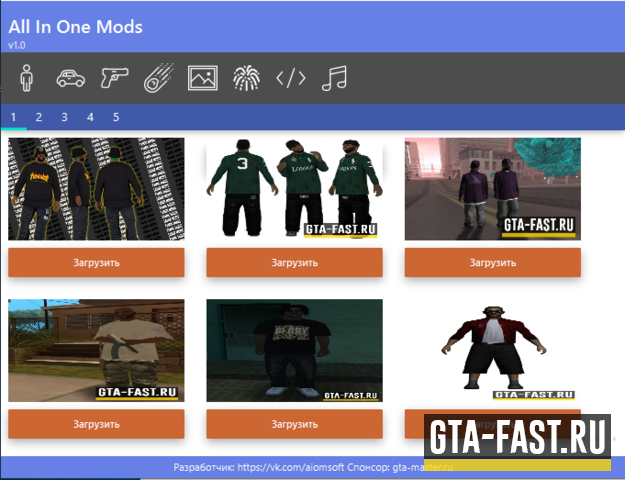The height and width of the screenshot is (480, 625).
Task: Open the vehicles category car icon
Action: point(71,78)
